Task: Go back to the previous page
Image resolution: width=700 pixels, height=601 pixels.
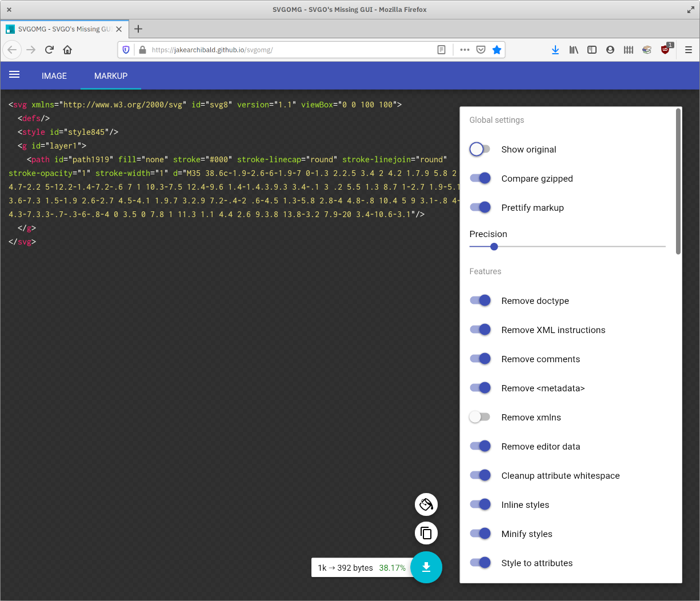Action: click(x=12, y=50)
